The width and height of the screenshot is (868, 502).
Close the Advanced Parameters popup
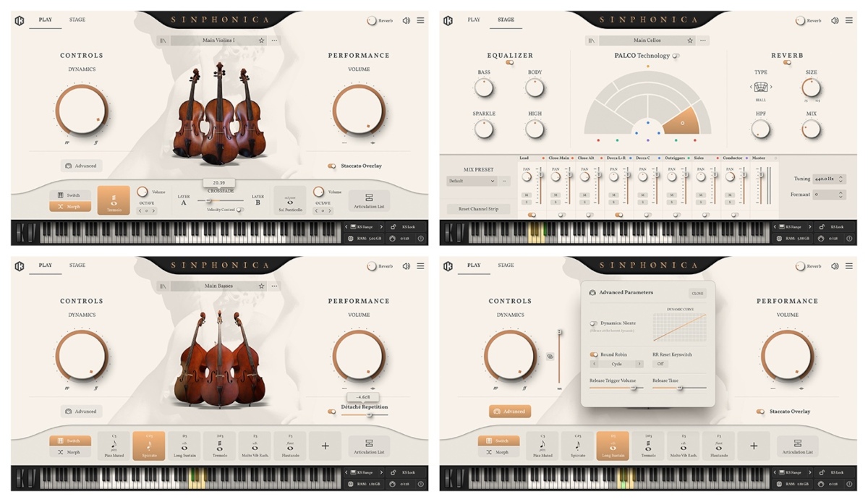coord(697,293)
